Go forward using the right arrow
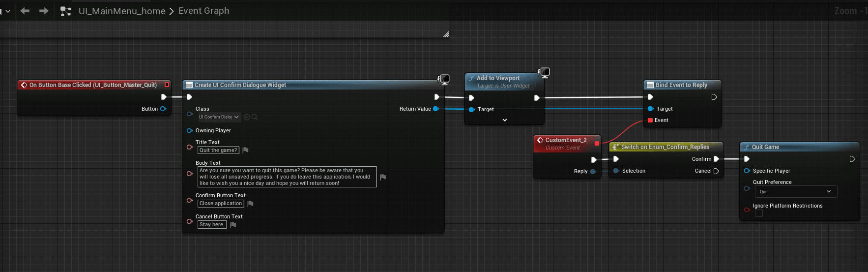868x272 pixels. pyautogui.click(x=44, y=11)
